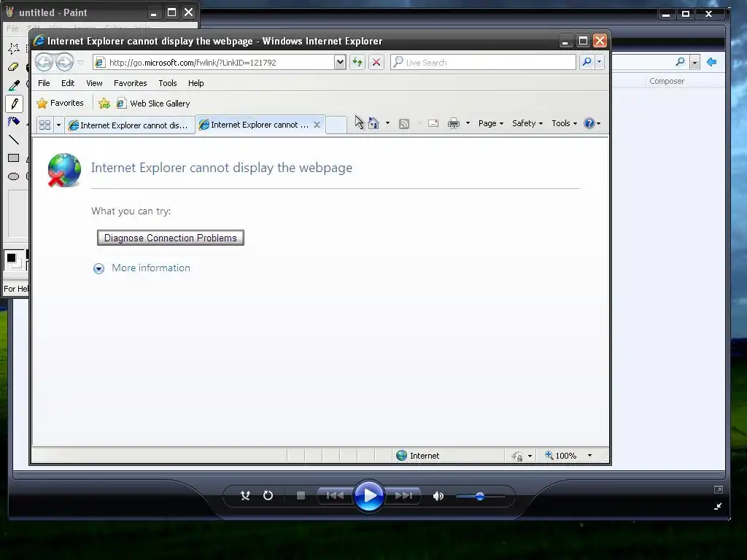Click the red X Stop button beside address bar
This screenshot has width=747, height=560.
coord(376,62)
